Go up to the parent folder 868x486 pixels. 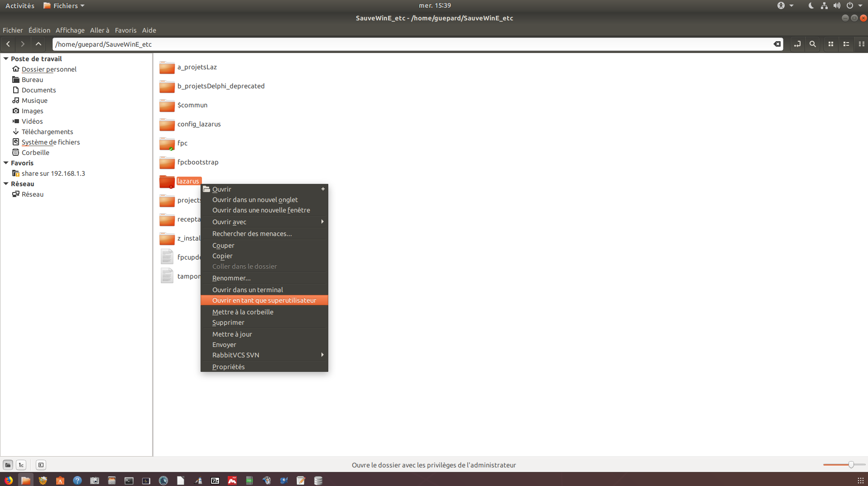[x=38, y=44]
